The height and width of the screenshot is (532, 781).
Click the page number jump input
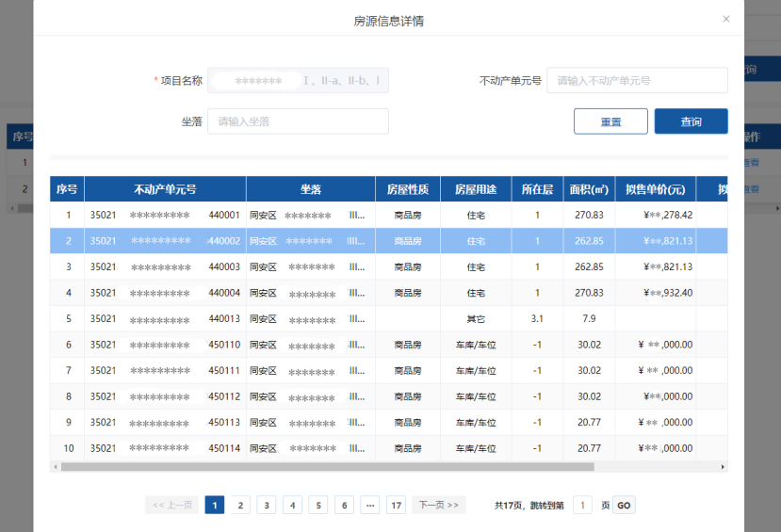(582, 506)
